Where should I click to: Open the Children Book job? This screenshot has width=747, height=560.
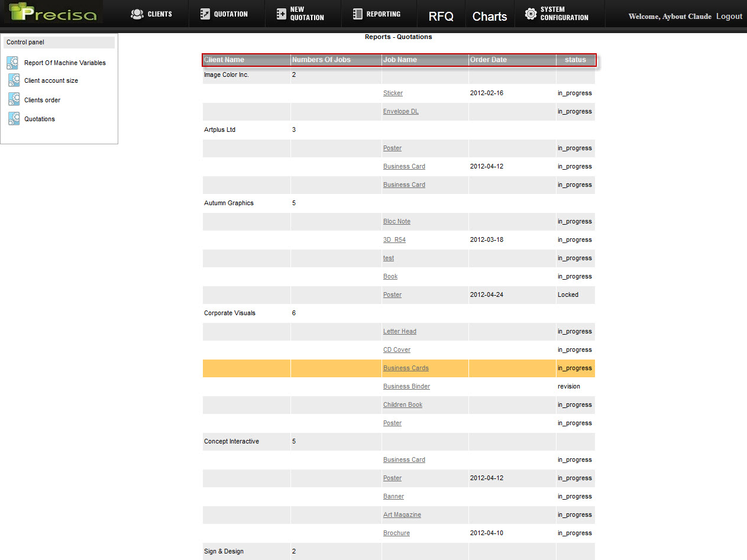click(x=403, y=404)
